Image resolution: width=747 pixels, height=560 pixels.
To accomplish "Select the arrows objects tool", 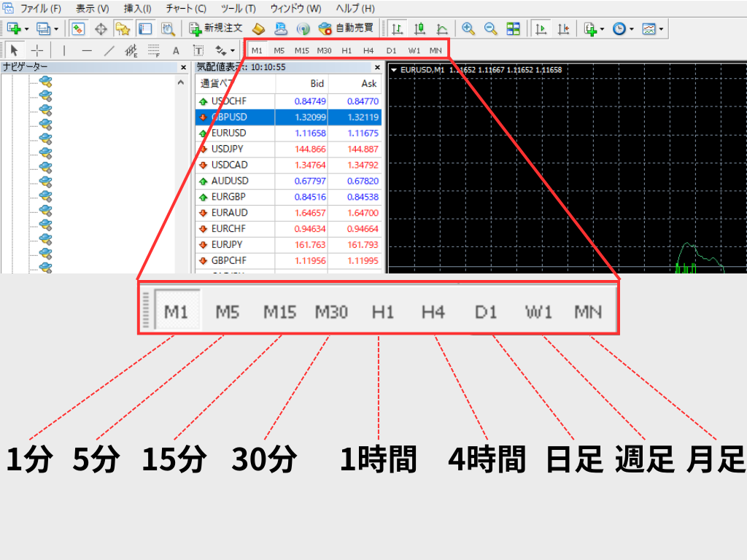I will click(220, 50).
